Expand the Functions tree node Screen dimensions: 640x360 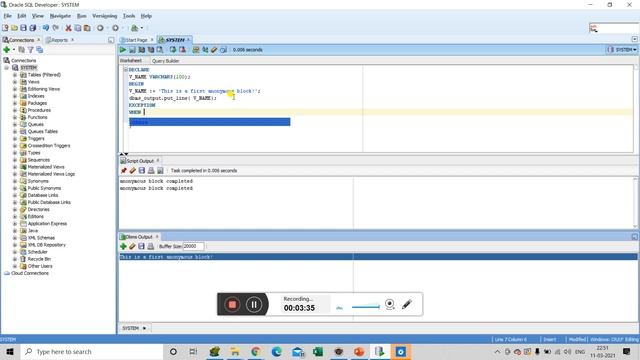[x=15, y=117]
